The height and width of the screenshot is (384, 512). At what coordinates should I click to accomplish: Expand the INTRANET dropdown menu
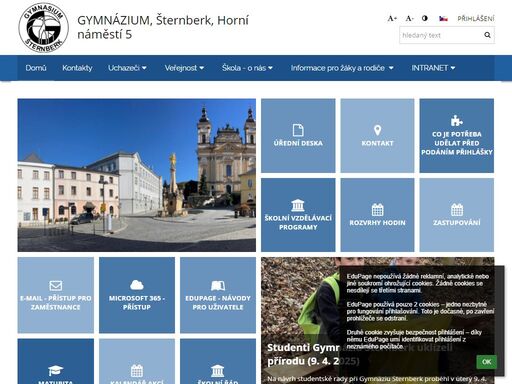(x=433, y=68)
